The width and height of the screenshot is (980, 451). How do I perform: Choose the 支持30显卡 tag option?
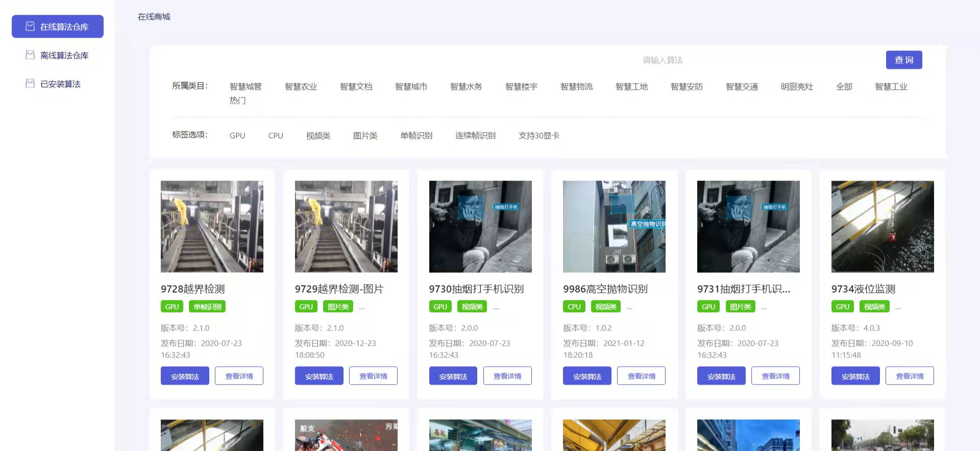(x=539, y=136)
